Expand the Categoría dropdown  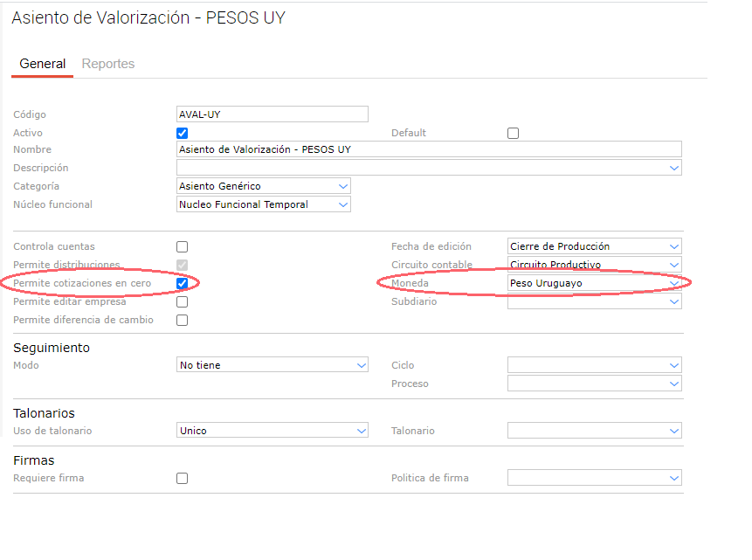pos(263,186)
